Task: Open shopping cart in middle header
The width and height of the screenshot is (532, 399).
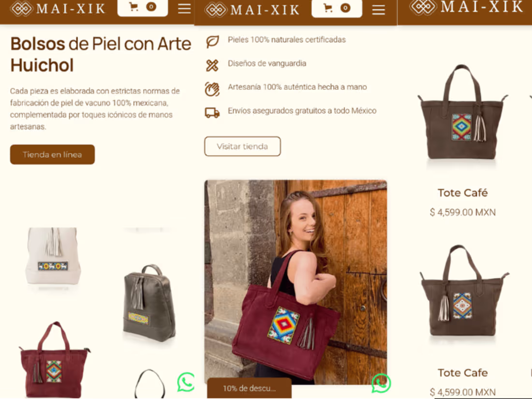Action: [337, 9]
